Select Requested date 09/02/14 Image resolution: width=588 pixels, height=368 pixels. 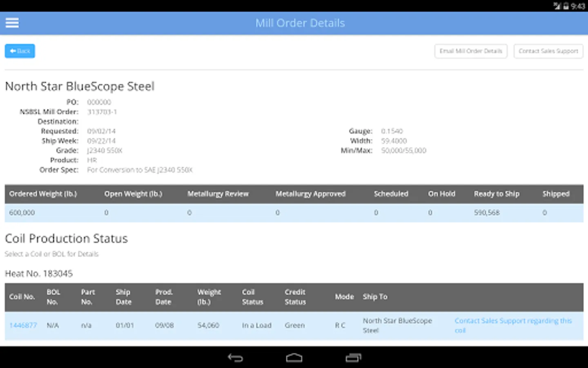pos(101,131)
